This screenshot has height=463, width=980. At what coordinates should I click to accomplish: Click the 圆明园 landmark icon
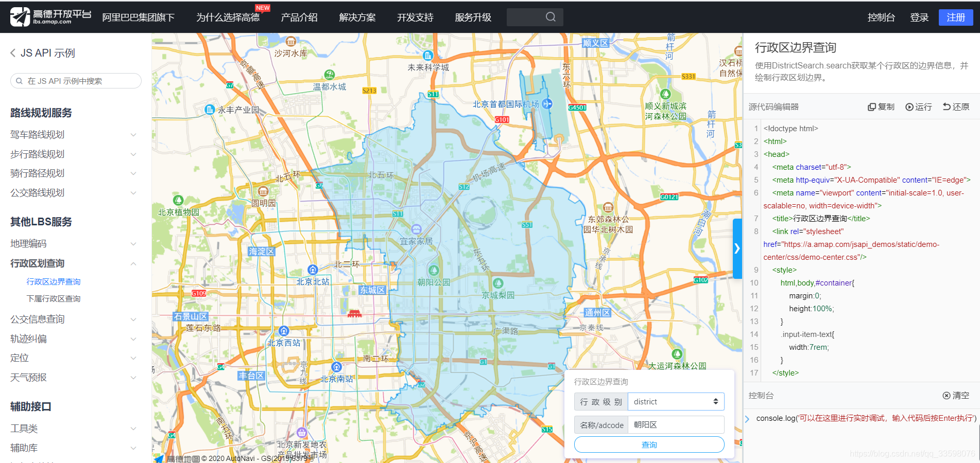click(x=263, y=191)
